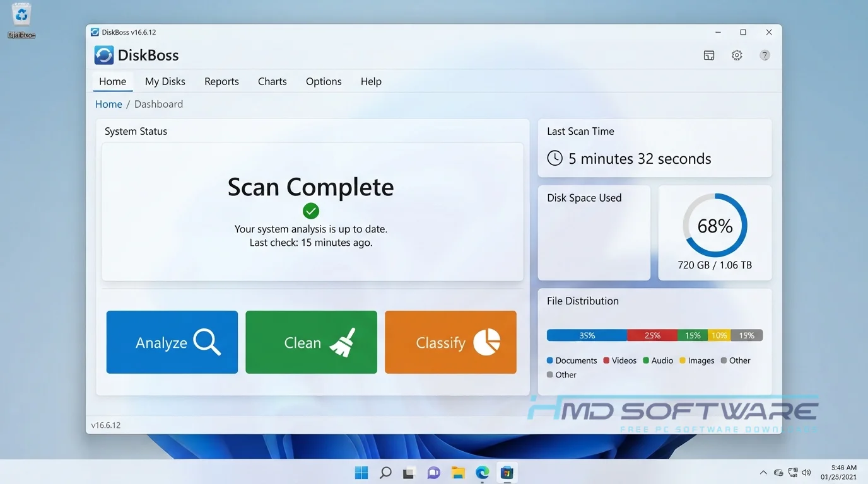Click the orange Classify button
Screen dimensions: 868x484
click(451, 342)
